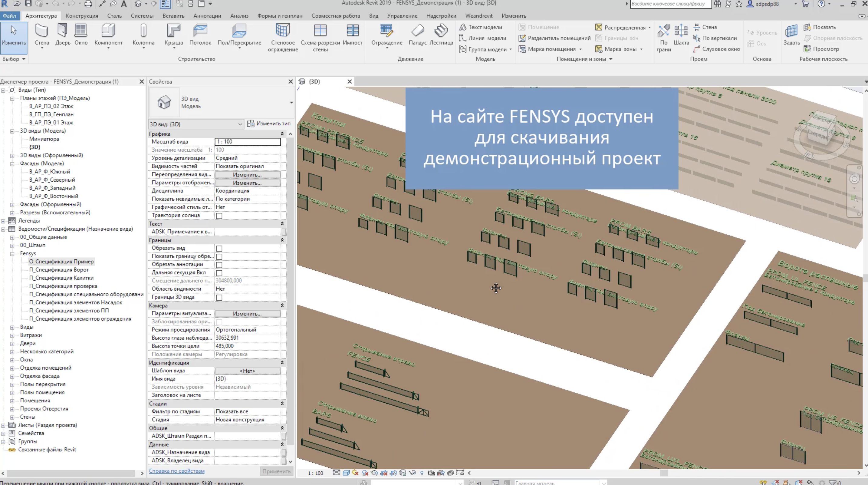This screenshot has height=485, width=868.
Task: Enable the Section box (Границы 3D вида) checkbox
Action: (219, 298)
